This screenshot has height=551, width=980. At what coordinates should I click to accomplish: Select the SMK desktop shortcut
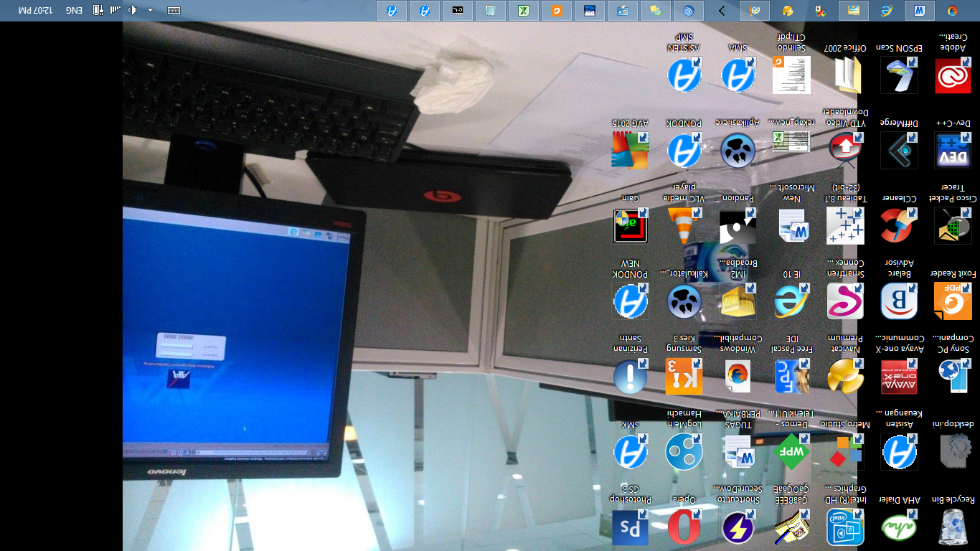(x=630, y=451)
